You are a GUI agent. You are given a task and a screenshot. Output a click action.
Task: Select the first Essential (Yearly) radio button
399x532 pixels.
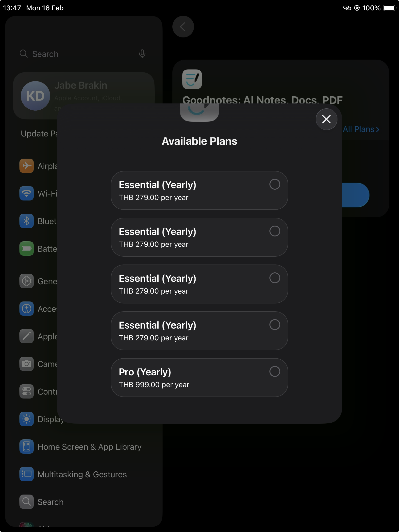[x=275, y=184]
